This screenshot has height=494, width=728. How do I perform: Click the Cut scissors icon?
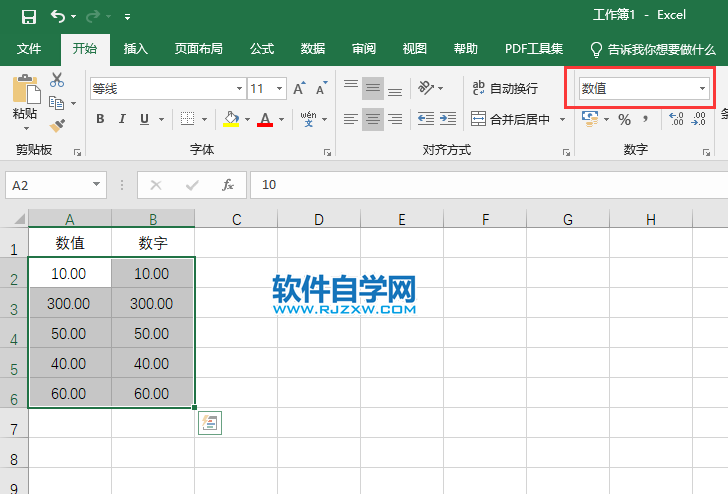(57, 80)
